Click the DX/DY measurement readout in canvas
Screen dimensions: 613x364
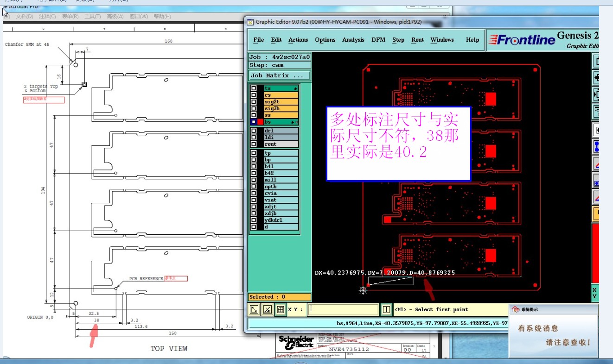385,272
